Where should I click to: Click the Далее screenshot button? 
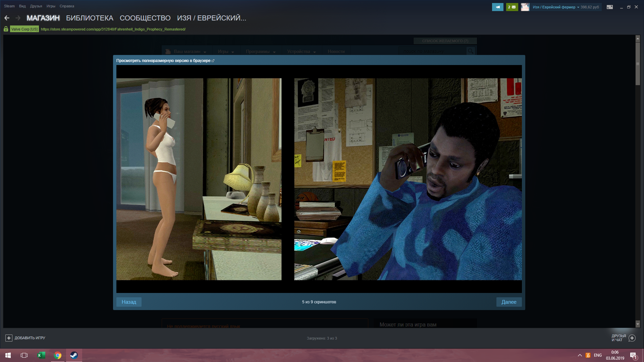point(509,302)
